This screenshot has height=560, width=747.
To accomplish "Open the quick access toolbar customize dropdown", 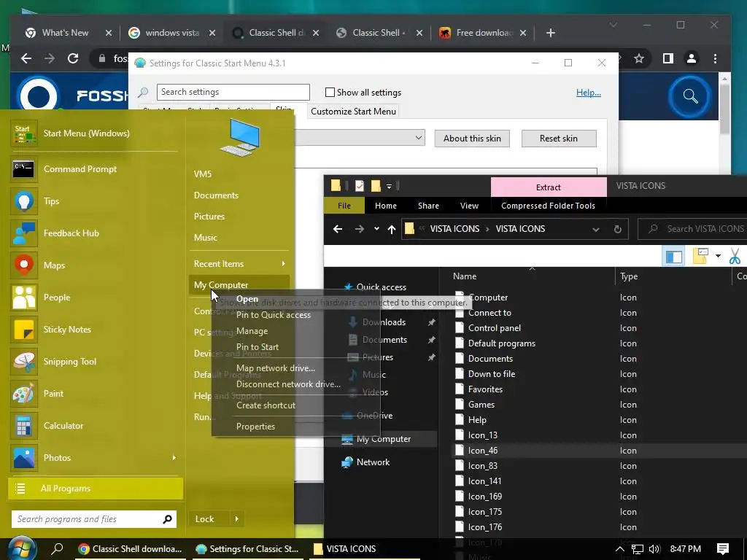I will click(x=390, y=186).
